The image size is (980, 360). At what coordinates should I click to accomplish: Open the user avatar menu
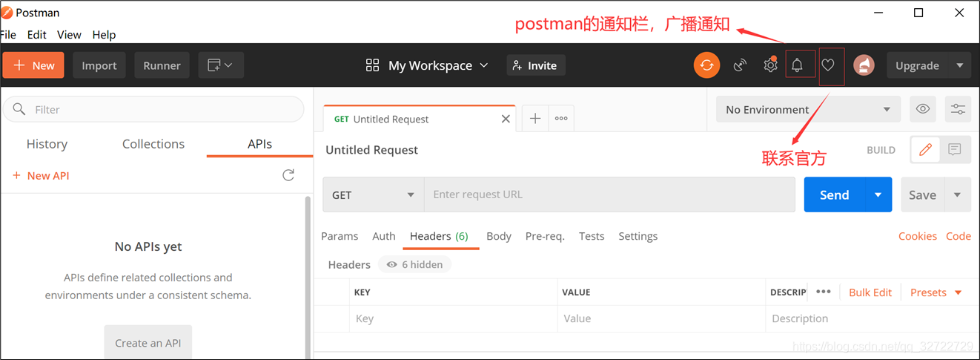[x=864, y=65]
